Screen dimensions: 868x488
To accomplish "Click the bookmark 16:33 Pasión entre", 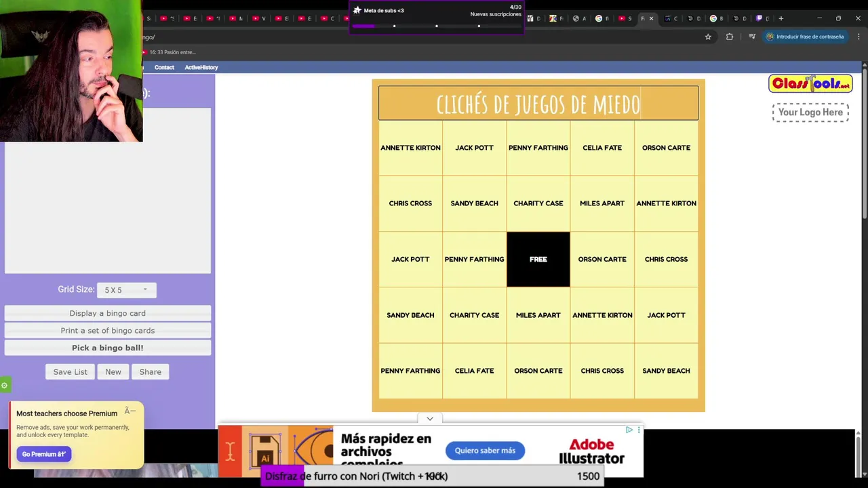I will click(170, 52).
